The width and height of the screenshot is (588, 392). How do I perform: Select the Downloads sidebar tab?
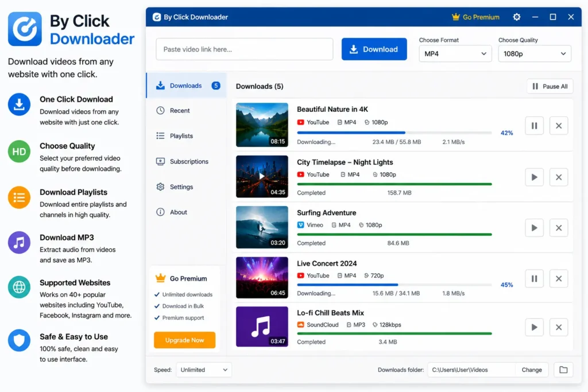point(187,86)
